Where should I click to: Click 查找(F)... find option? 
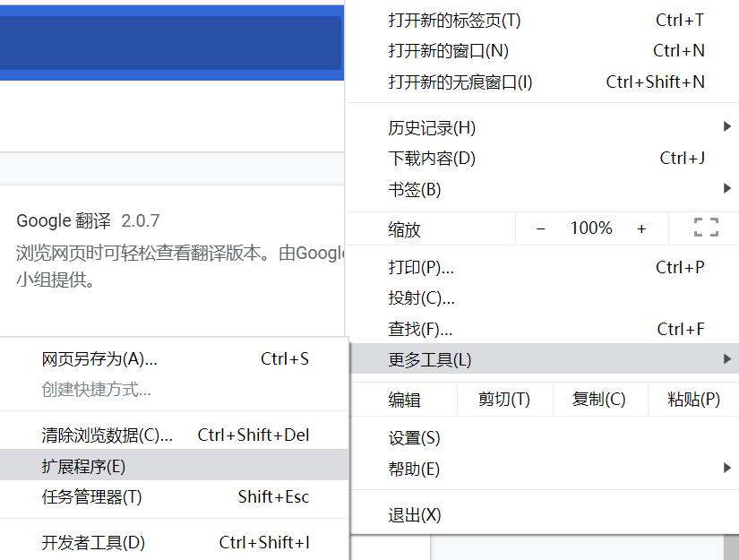(x=420, y=329)
